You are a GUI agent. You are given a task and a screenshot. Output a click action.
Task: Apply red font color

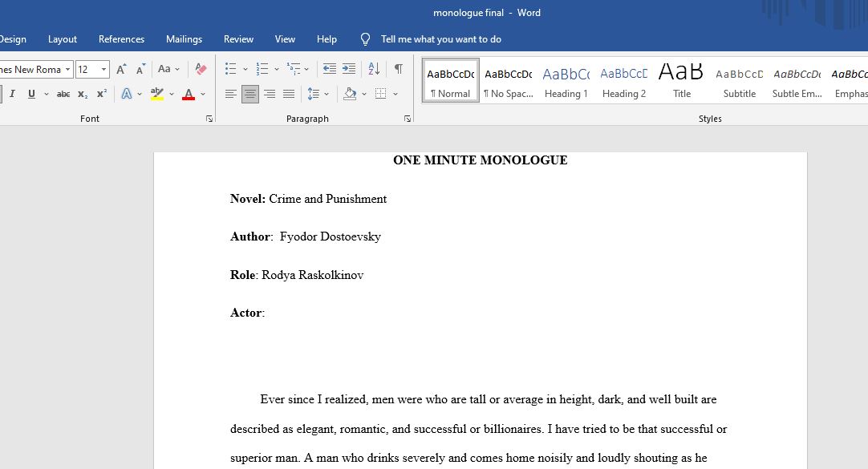[x=189, y=94]
